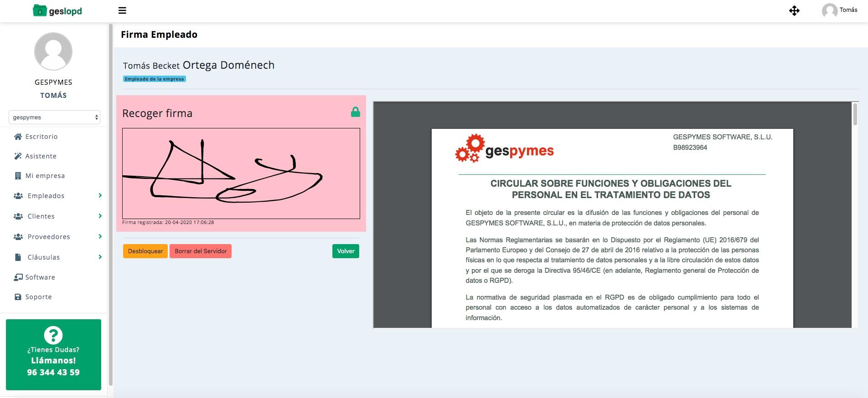
Task: Click the Tomás Becket Ortega Doménech name
Action: click(199, 66)
